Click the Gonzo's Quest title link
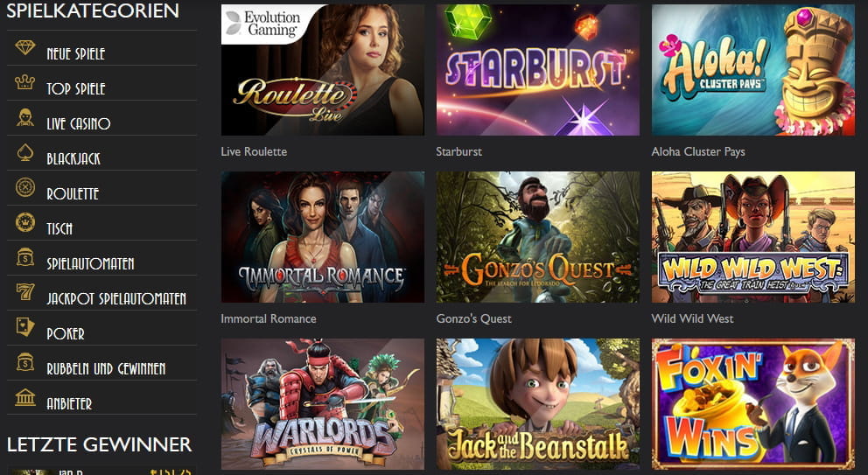The height and width of the screenshot is (475, 868). coord(474,319)
